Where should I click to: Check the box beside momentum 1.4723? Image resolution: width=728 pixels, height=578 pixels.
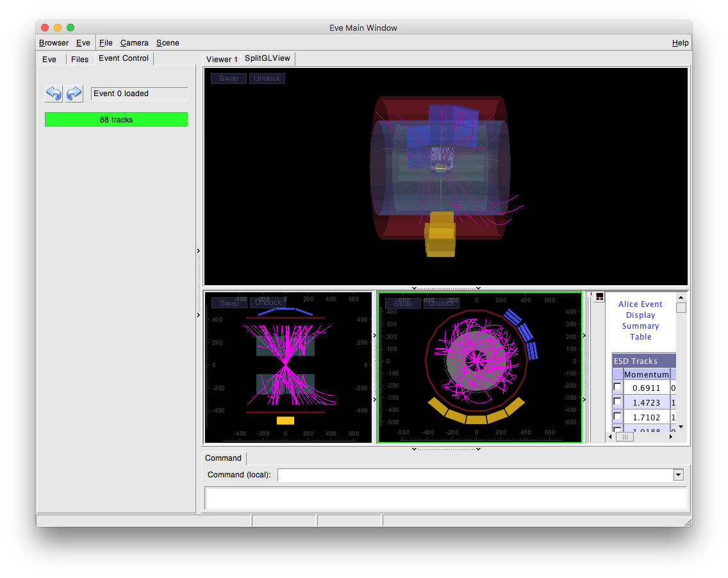617,402
